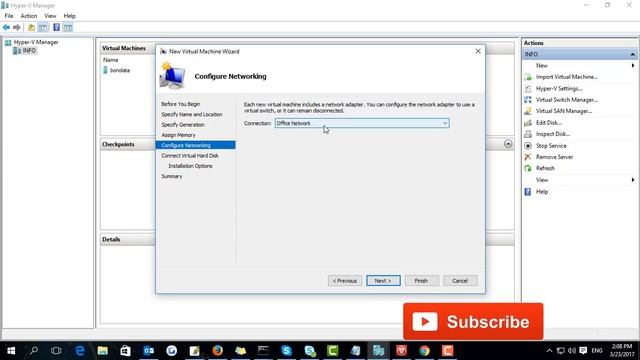The height and width of the screenshot is (360, 640).
Task: Select Hyper-V Manager root tree node
Action: click(x=36, y=42)
